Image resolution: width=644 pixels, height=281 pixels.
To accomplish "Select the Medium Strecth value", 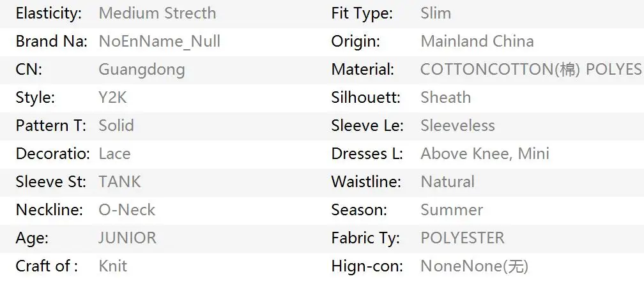I will [157, 13].
